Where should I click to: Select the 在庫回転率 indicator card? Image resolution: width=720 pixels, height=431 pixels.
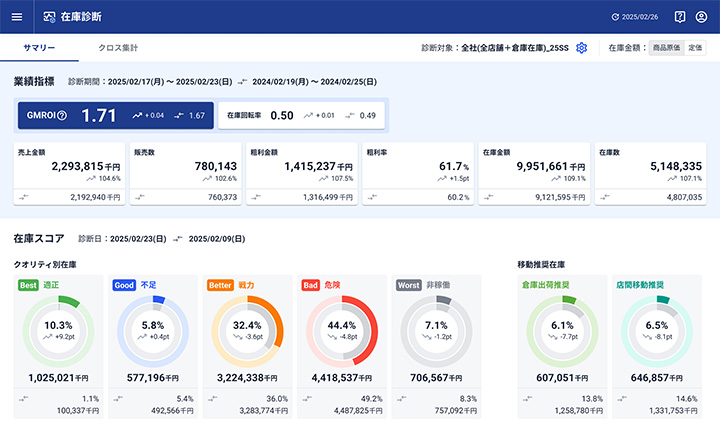(299, 116)
